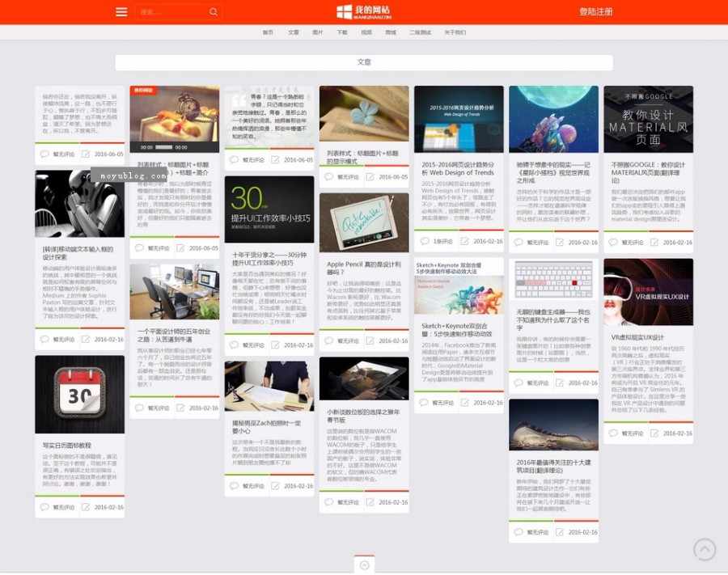
Task: Open the hamburger menu in the header
Action: click(x=121, y=11)
